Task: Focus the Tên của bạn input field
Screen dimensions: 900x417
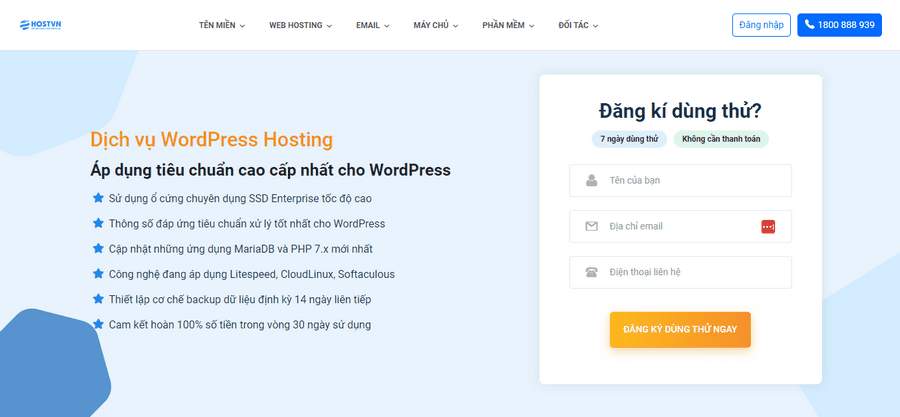Action: click(680, 181)
